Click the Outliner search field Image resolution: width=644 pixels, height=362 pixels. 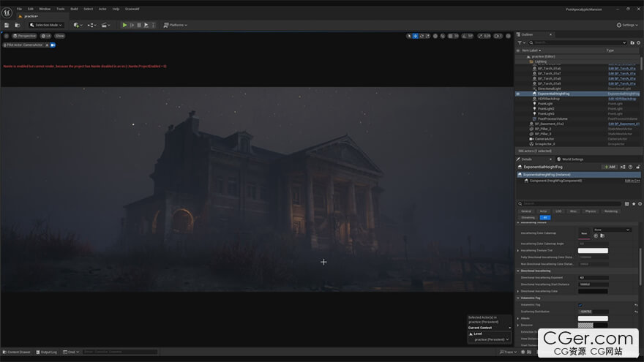(x=574, y=42)
